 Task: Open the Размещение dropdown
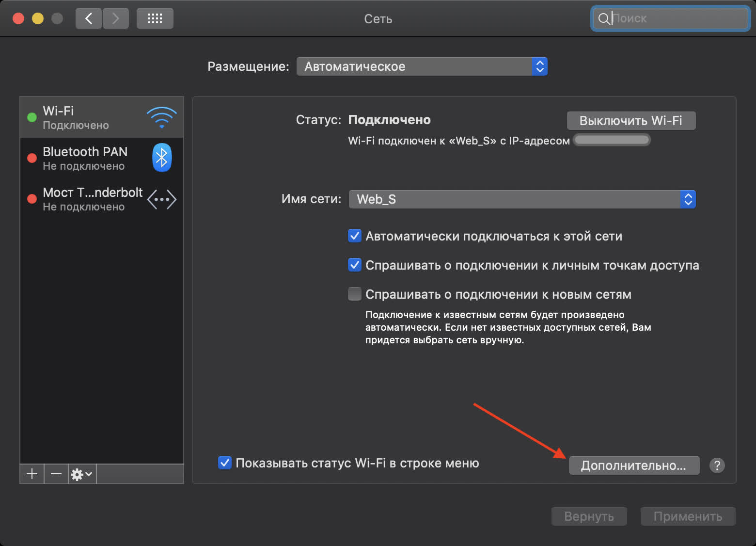pyautogui.click(x=422, y=66)
